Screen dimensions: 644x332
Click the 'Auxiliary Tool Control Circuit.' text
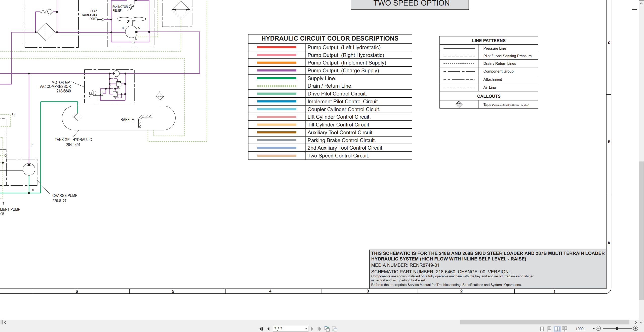(x=340, y=132)
